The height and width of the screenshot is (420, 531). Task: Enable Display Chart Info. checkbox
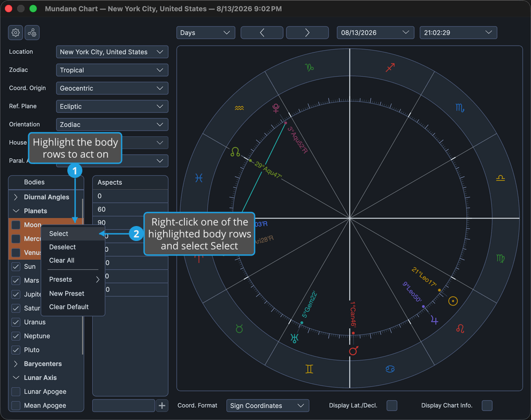(487, 406)
